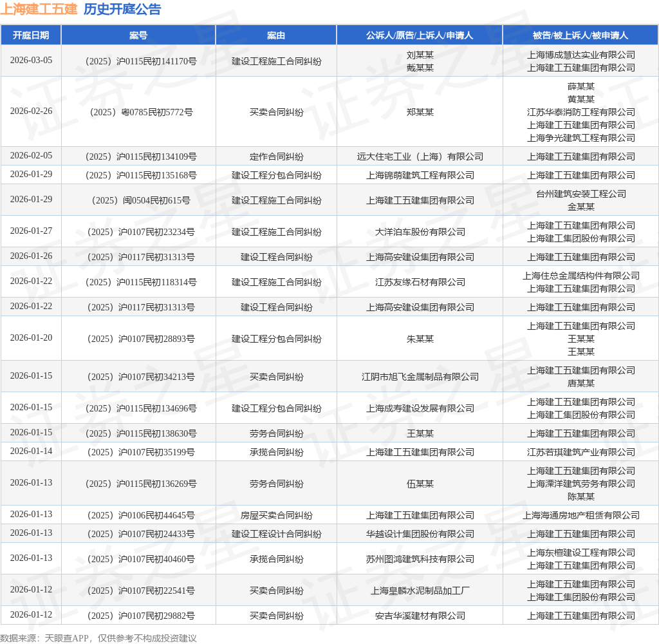
Task: Click plaintiff 上海皇麟水泥制品加工厂
Action: (420, 591)
